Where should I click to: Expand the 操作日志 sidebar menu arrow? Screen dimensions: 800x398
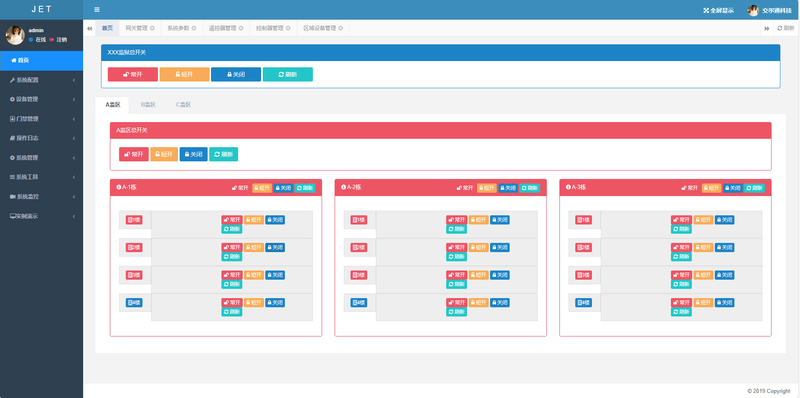(x=74, y=138)
